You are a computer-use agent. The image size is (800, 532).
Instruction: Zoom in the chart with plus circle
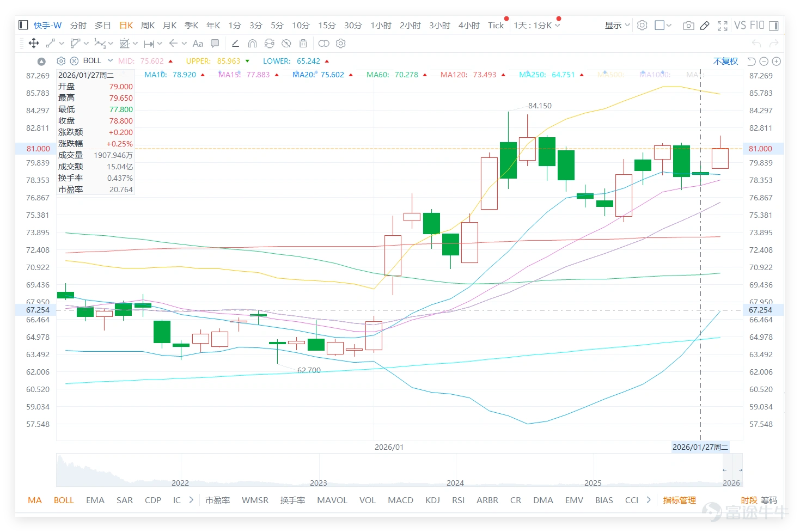point(777,61)
